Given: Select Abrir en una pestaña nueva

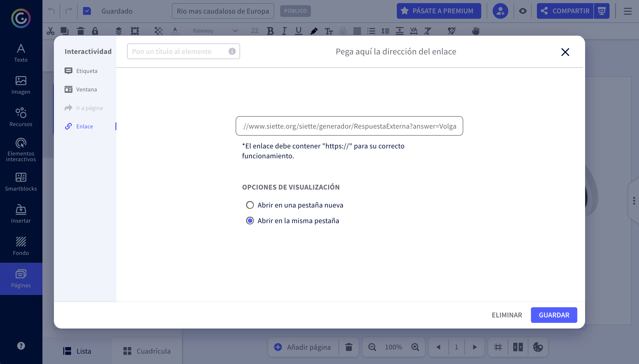Looking at the screenshot, I should tap(250, 205).
